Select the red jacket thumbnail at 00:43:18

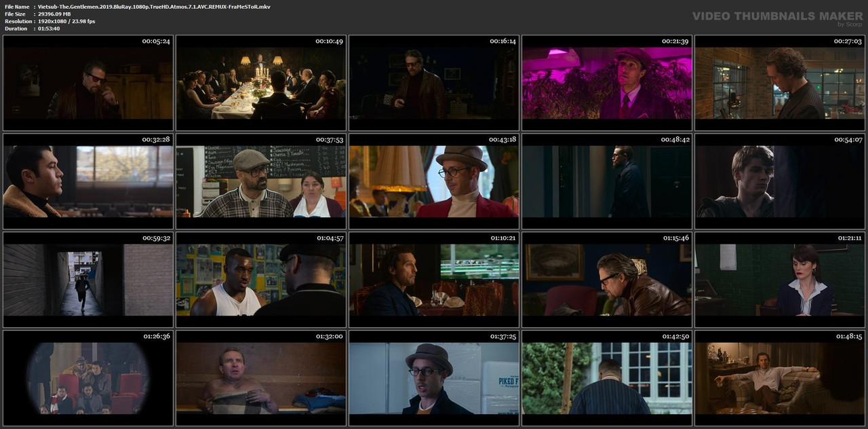[434, 181]
